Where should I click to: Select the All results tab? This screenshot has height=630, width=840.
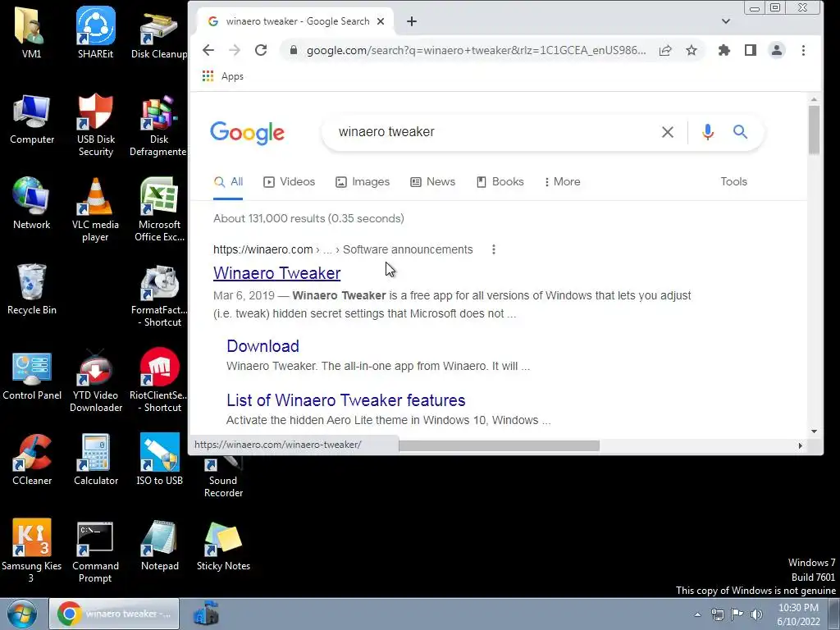coord(228,182)
